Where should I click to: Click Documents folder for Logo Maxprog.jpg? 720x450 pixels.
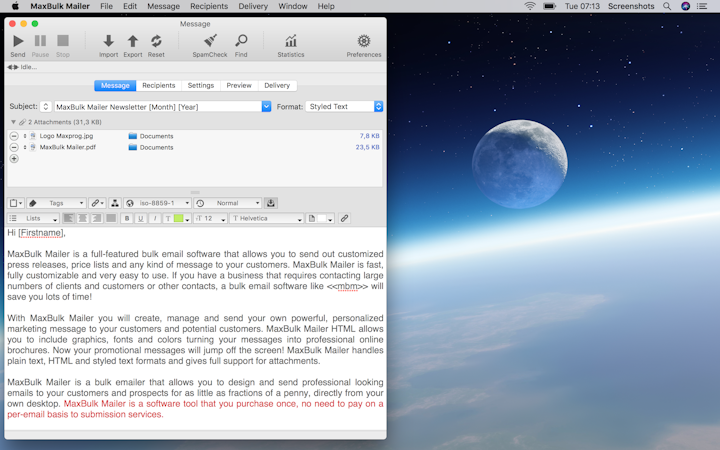coord(151,136)
